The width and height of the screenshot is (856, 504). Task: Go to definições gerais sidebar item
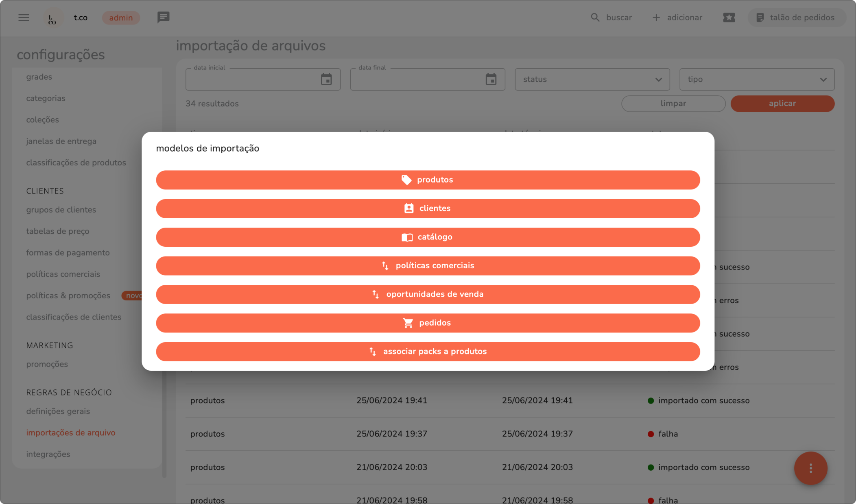[x=58, y=411]
